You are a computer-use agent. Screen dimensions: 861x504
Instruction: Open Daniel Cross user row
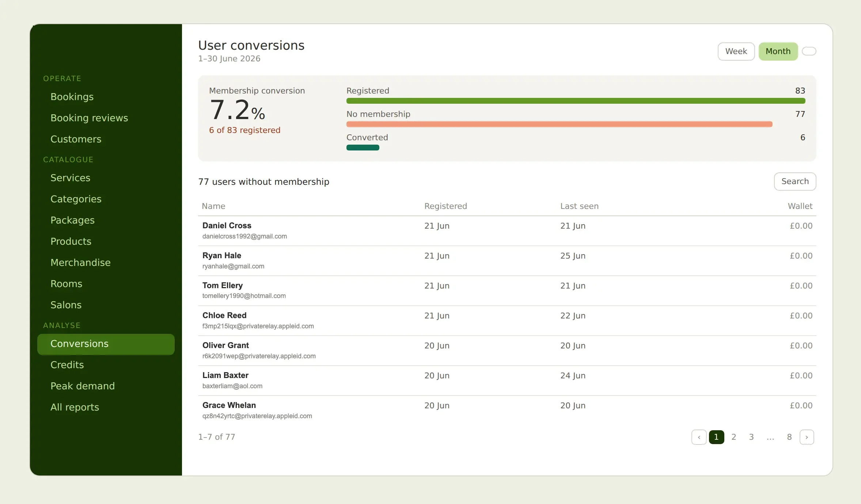(x=507, y=231)
